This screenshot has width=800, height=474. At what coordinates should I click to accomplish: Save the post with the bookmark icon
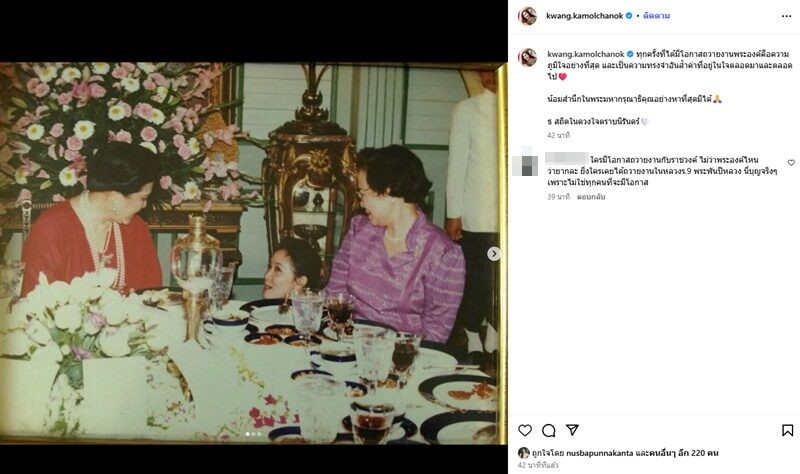click(787, 431)
